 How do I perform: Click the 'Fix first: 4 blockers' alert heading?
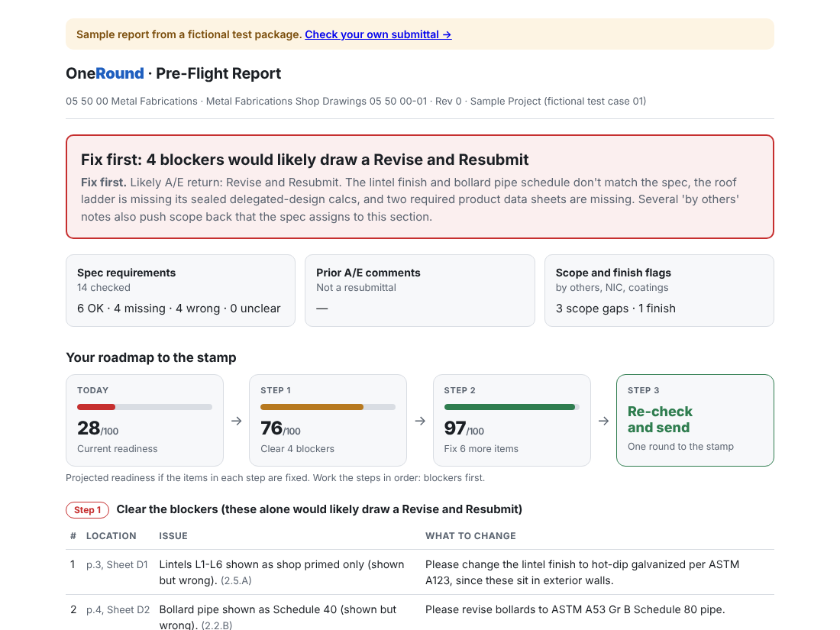tap(304, 160)
